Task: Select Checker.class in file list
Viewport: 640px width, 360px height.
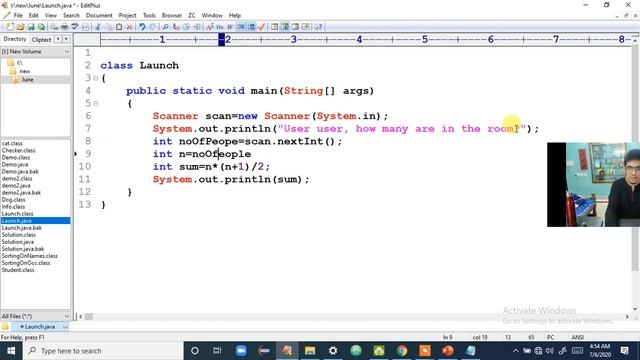Action: click(18, 150)
